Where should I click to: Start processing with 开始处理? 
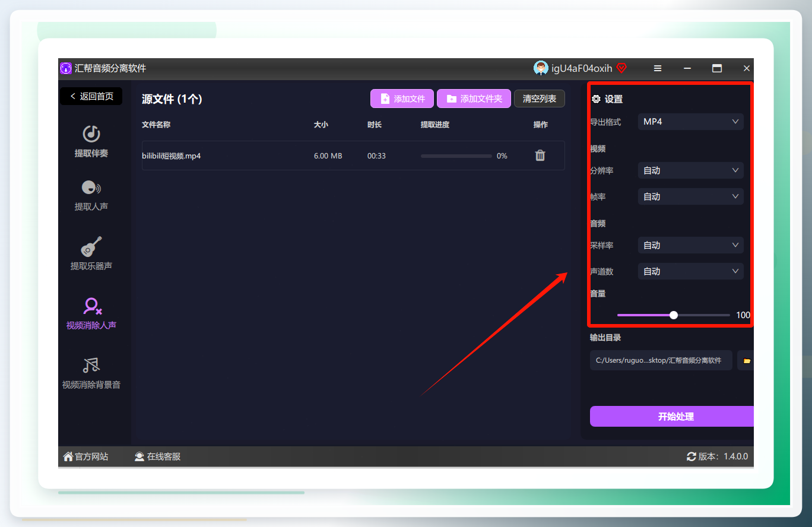pyautogui.click(x=672, y=417)
